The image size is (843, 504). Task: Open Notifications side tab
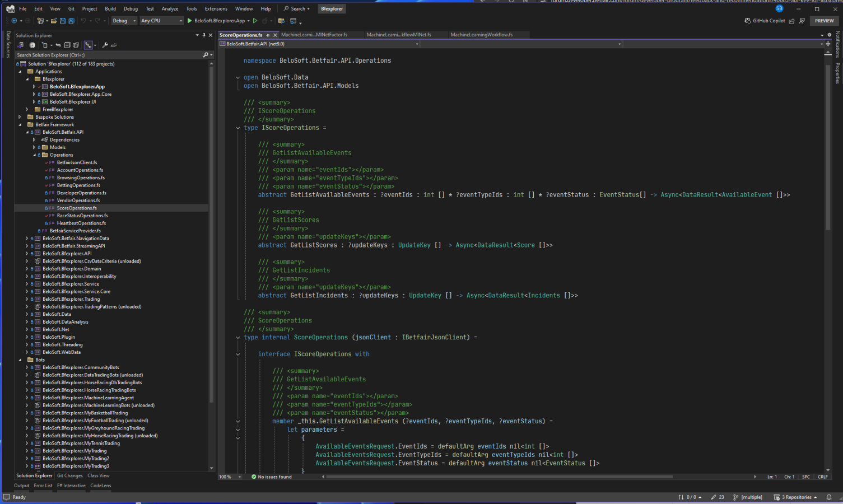838,44
